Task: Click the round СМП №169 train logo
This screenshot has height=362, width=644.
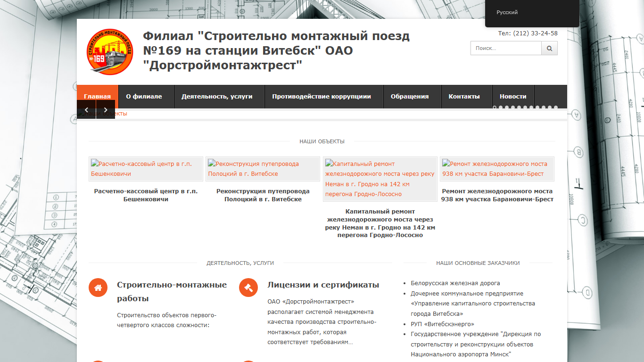Action: [x=110, y=51]
